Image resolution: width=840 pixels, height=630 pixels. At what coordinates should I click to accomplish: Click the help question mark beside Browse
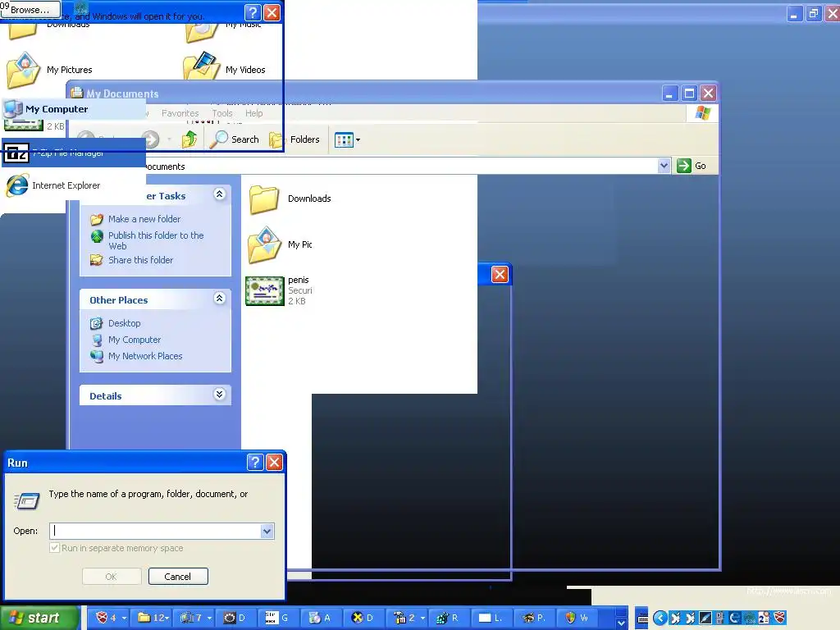click(253, 11)
